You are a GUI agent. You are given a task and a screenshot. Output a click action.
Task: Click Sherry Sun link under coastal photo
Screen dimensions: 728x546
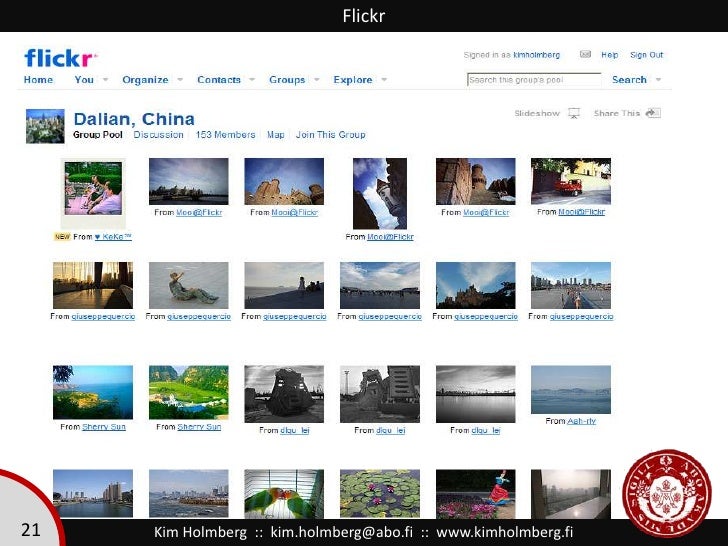pyautogui.click(x=104, y=427)
